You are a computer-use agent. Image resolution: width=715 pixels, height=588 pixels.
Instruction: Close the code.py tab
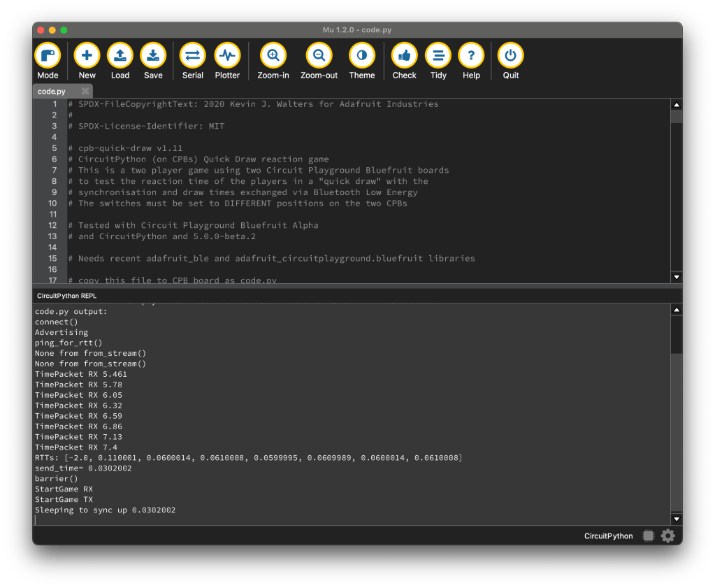coord(85,92)
